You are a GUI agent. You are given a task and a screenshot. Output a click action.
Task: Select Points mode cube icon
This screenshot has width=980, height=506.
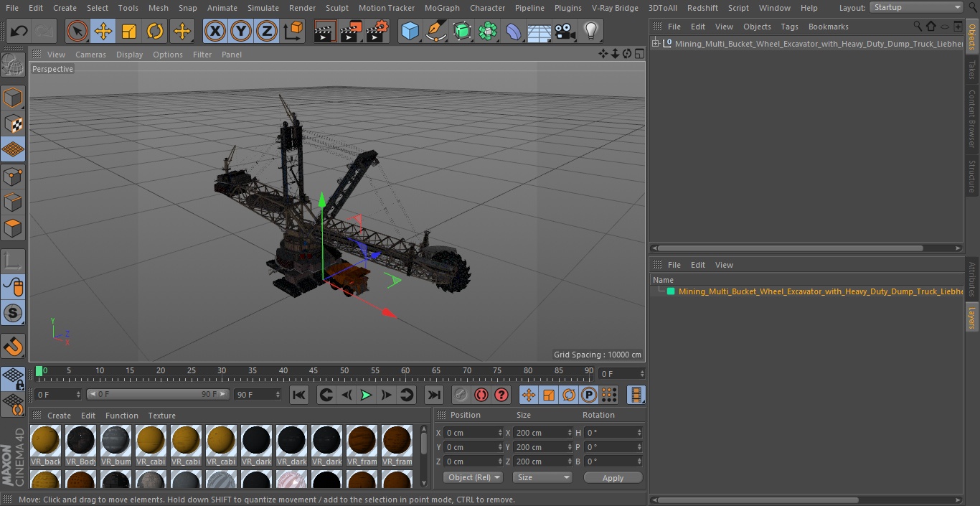pyautogui.click(x=13, y=176)
